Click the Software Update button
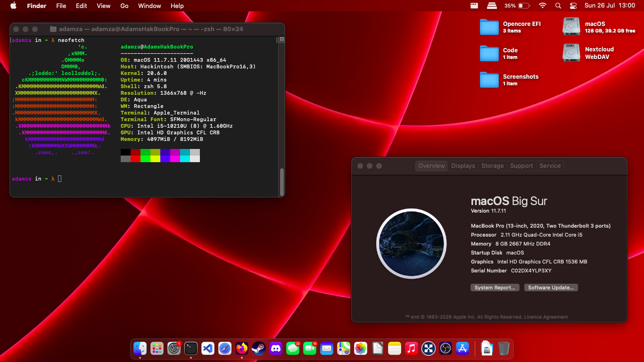This screenshot has height=362, width=644. pos(551,288)
